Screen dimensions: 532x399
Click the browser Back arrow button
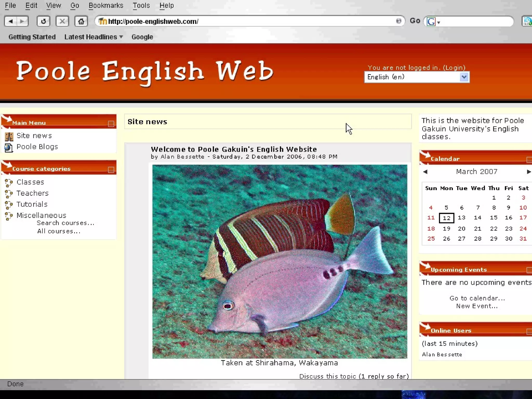pyautogui.click(x=11, y=21)
